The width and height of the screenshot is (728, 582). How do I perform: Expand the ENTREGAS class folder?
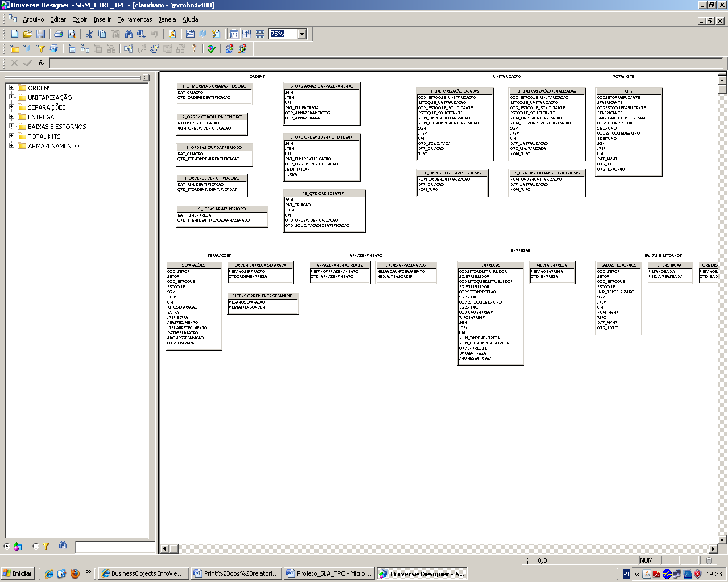(x=11, y=117)
